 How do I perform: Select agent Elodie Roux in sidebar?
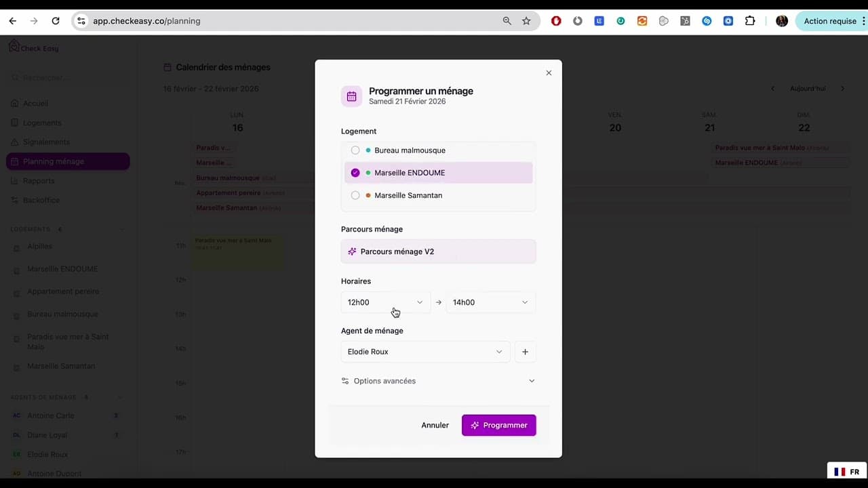point(47,455)
